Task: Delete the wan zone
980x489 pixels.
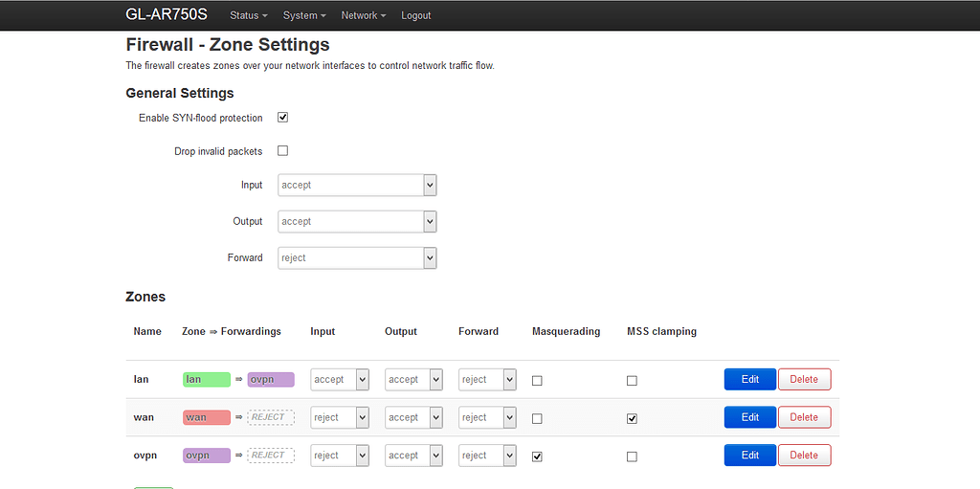Action: pos(804,417)
